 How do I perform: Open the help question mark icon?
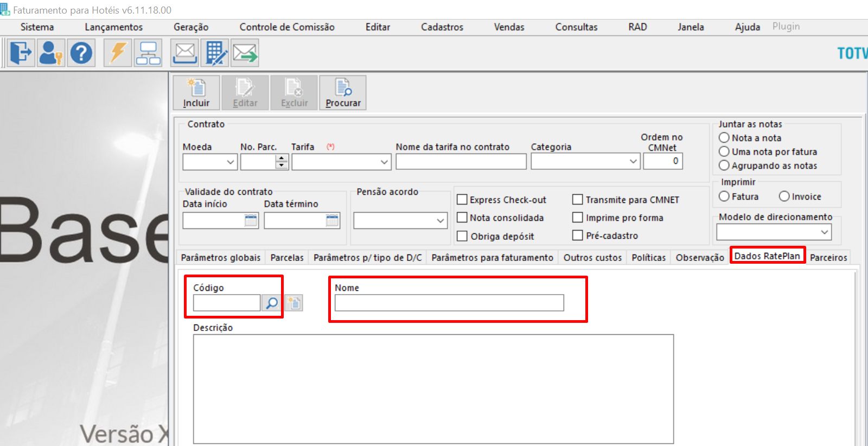pos(81,53)
